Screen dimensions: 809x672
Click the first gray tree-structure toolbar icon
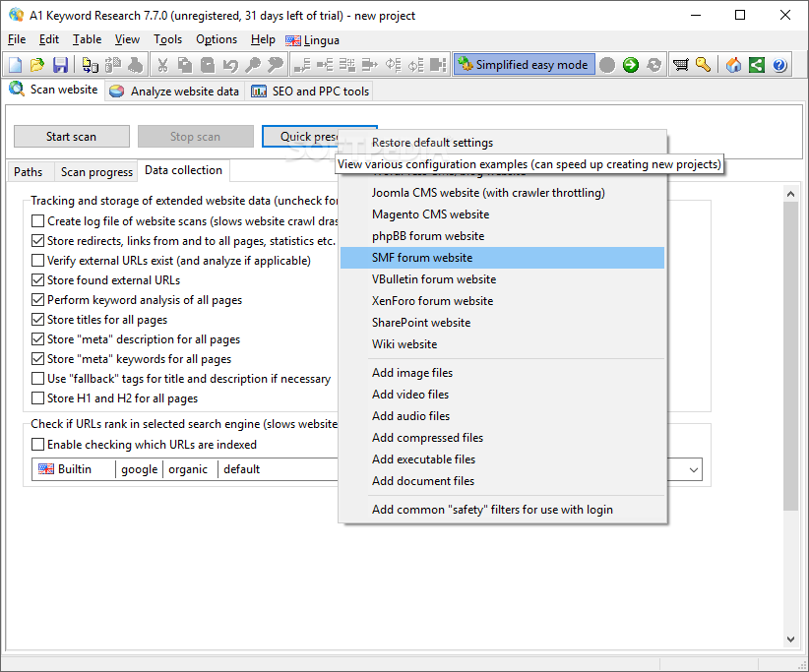(302, 65)
